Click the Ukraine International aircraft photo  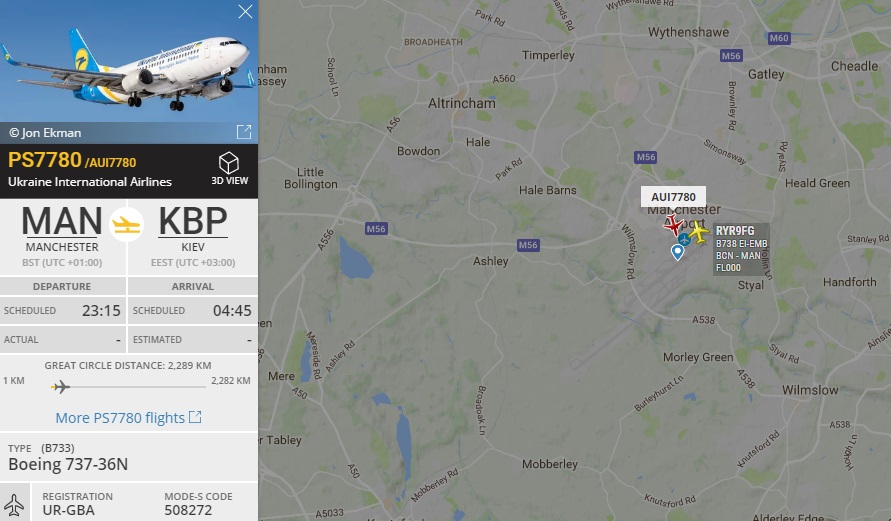[129, 61]
